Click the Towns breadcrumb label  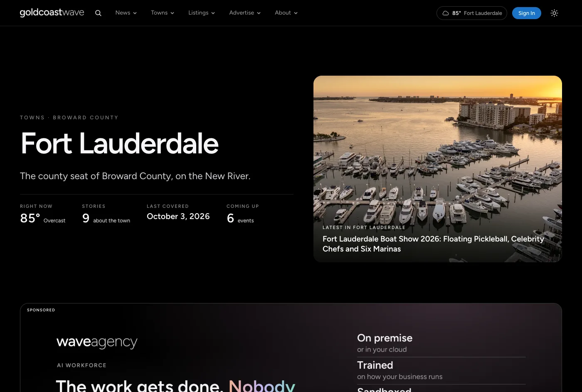click(x=32, y=118)
